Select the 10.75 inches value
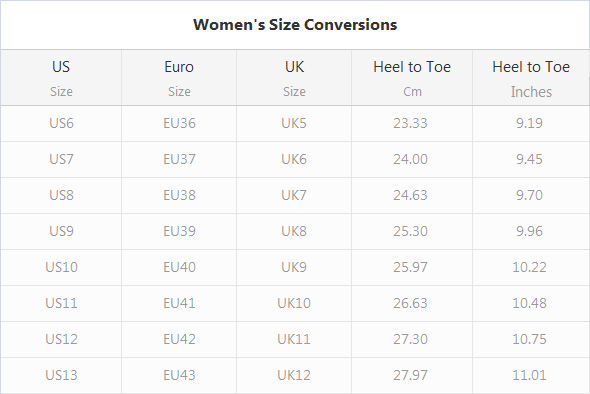 pyautogui.click(x=529, y=339)
